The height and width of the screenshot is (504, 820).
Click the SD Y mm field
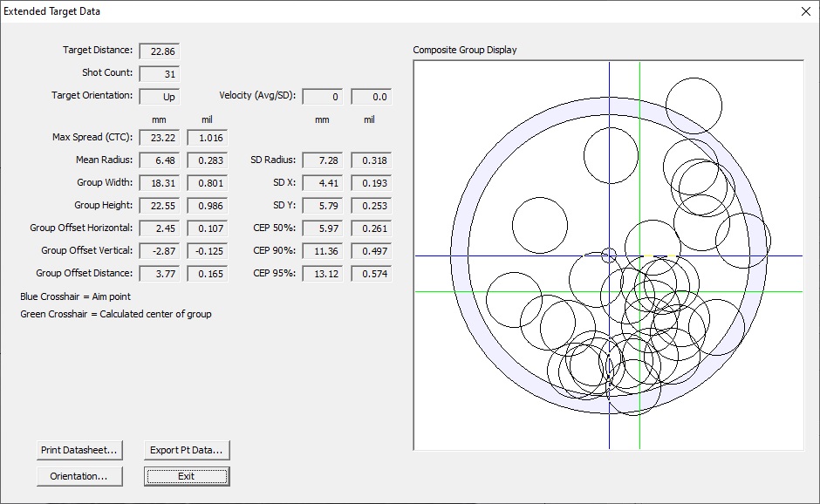323,206
